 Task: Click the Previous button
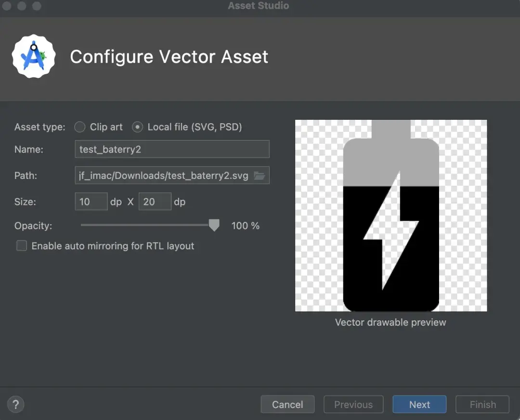coord(353,404)
